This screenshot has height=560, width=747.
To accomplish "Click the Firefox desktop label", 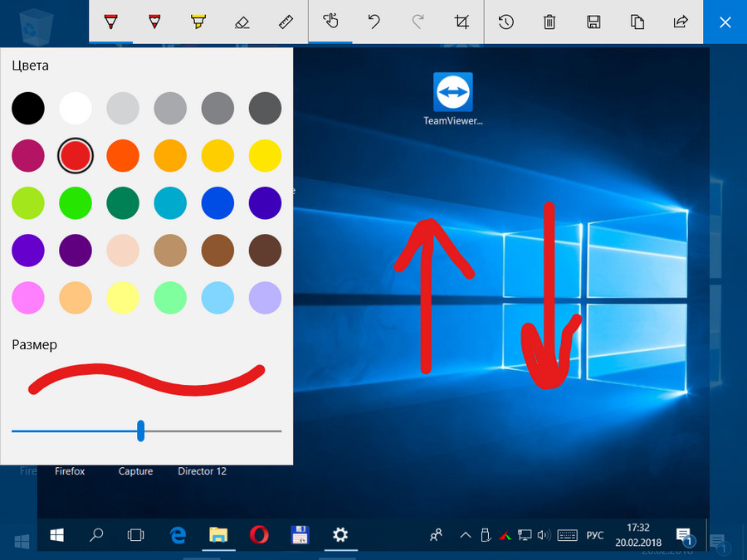I will tap(70, 471).
